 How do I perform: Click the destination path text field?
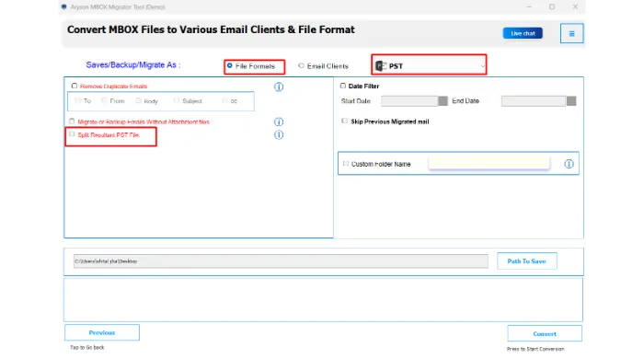[281, 261]
